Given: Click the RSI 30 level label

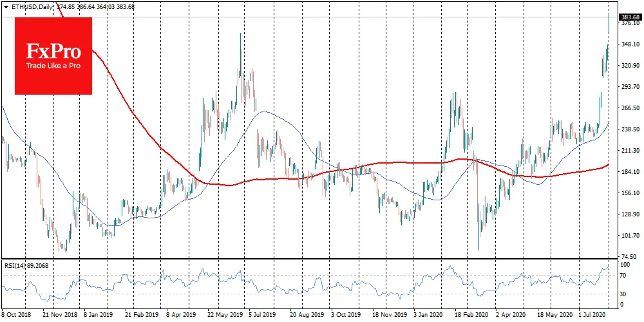Looking at the screenshot, I should pyautogui.click(x=623, y=294).
